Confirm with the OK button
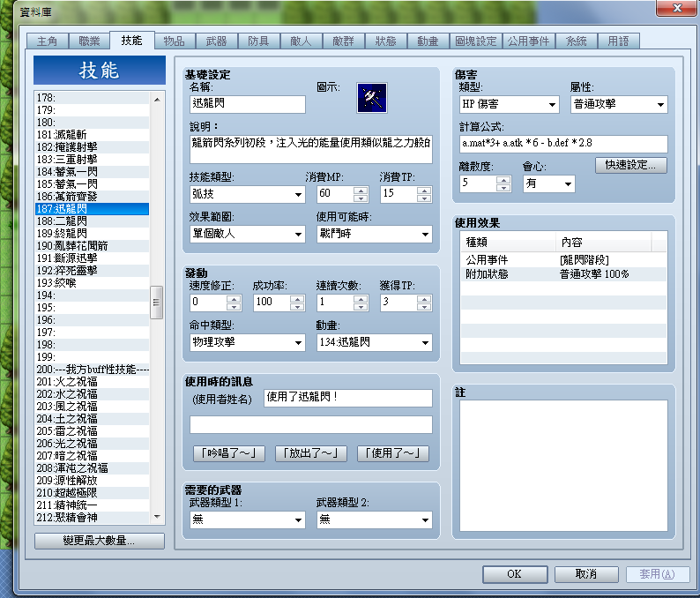 (515, 574)
